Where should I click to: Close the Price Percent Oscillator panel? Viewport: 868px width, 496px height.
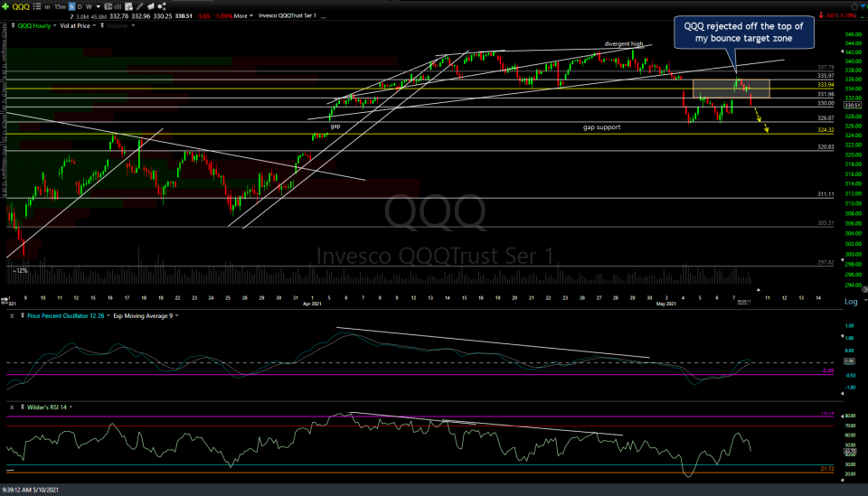pyautogui.click(x=12, y=315)
